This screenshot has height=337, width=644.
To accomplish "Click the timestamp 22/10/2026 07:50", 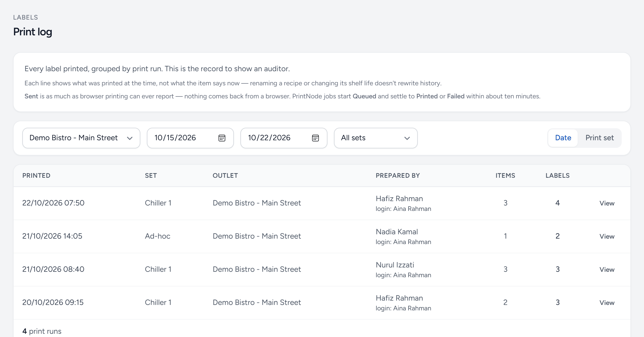I will (53, 203).
